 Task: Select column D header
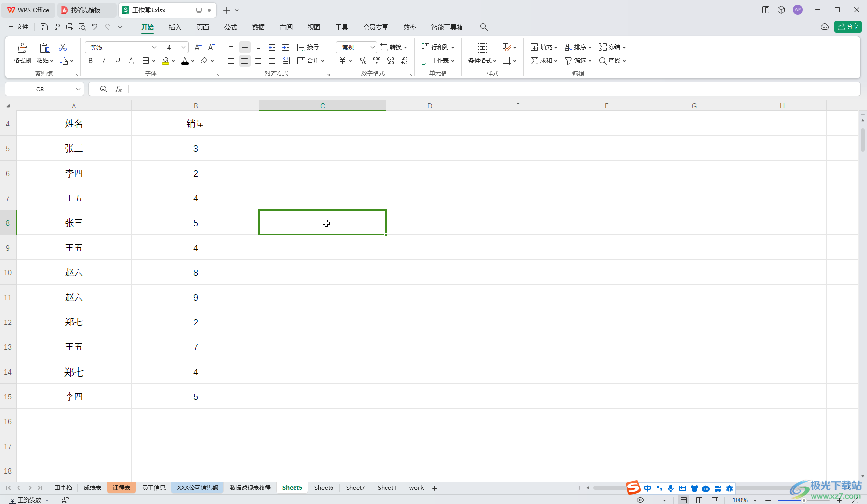(x=430, y=106)
